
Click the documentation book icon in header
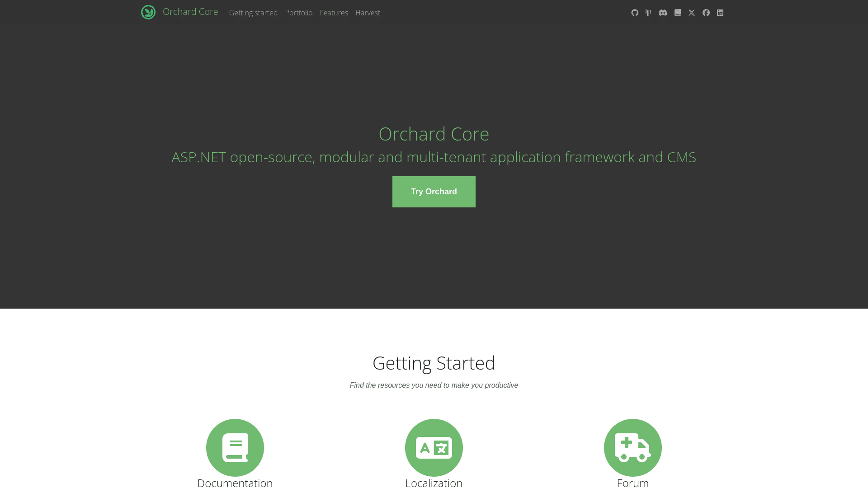tap(678, 13)
